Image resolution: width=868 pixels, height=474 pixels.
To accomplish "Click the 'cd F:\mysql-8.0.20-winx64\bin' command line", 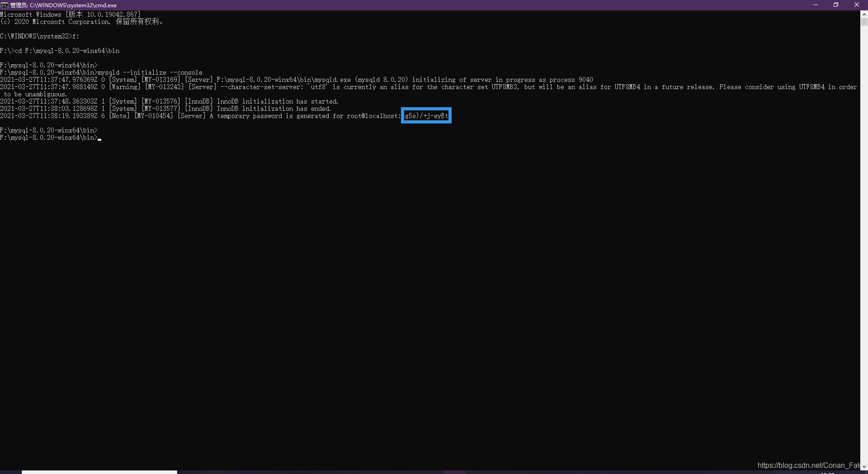I will coord(60,51).
